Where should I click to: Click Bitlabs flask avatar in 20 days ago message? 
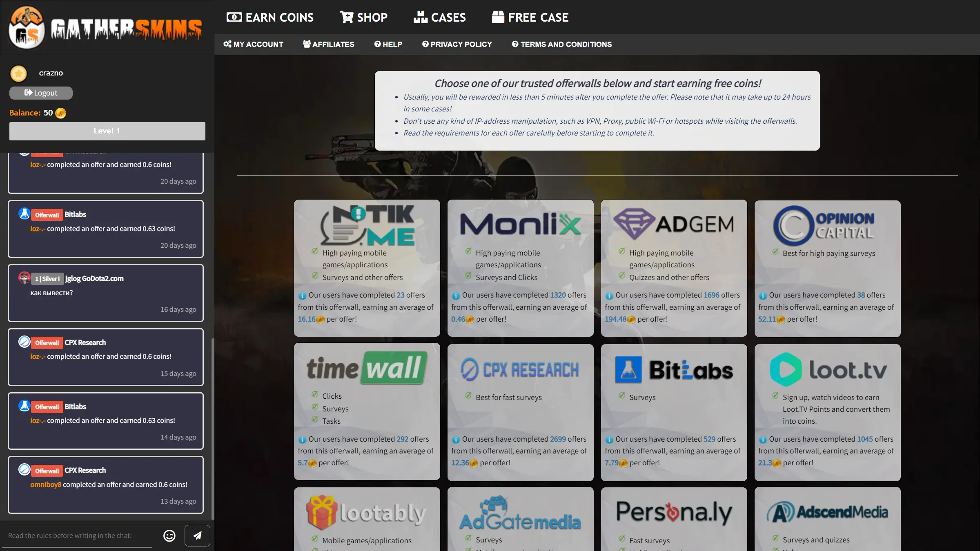pos(24,213)
